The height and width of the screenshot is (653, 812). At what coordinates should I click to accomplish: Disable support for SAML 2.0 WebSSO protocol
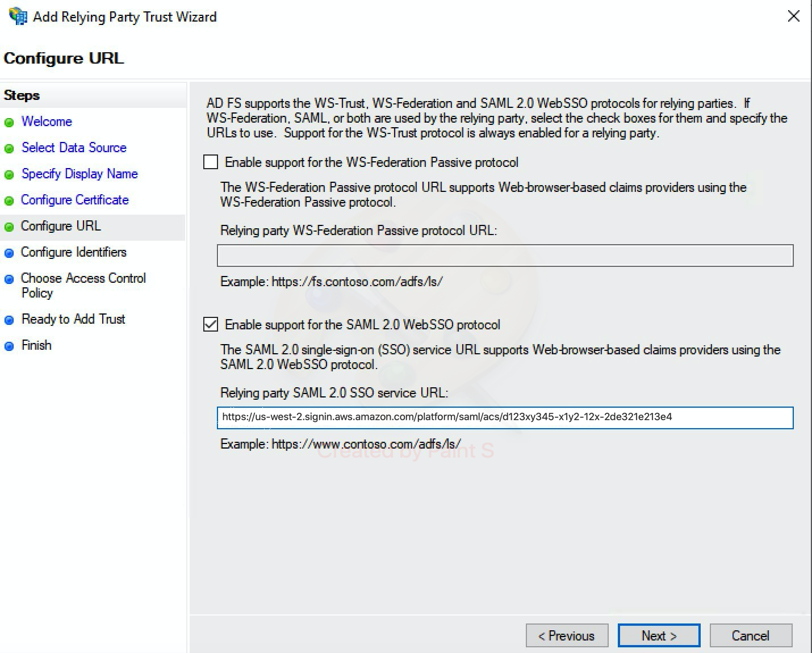click(x=210, y=324)
